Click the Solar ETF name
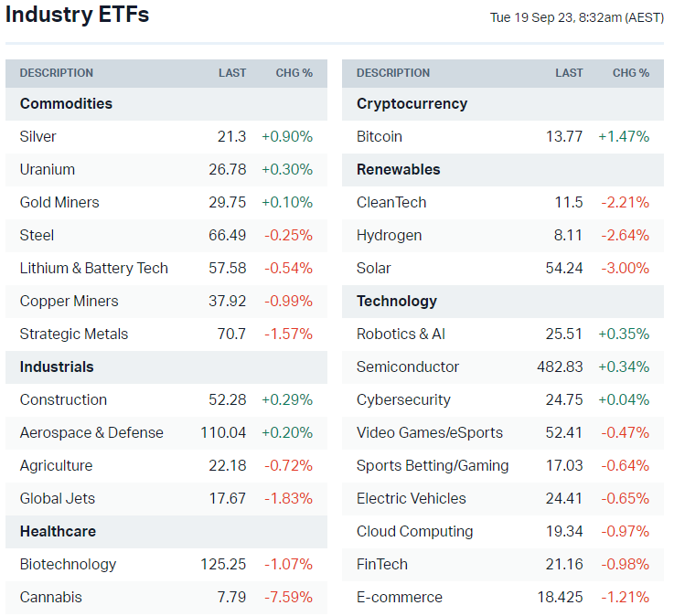 pyautogui.click(x=373, y=268)
